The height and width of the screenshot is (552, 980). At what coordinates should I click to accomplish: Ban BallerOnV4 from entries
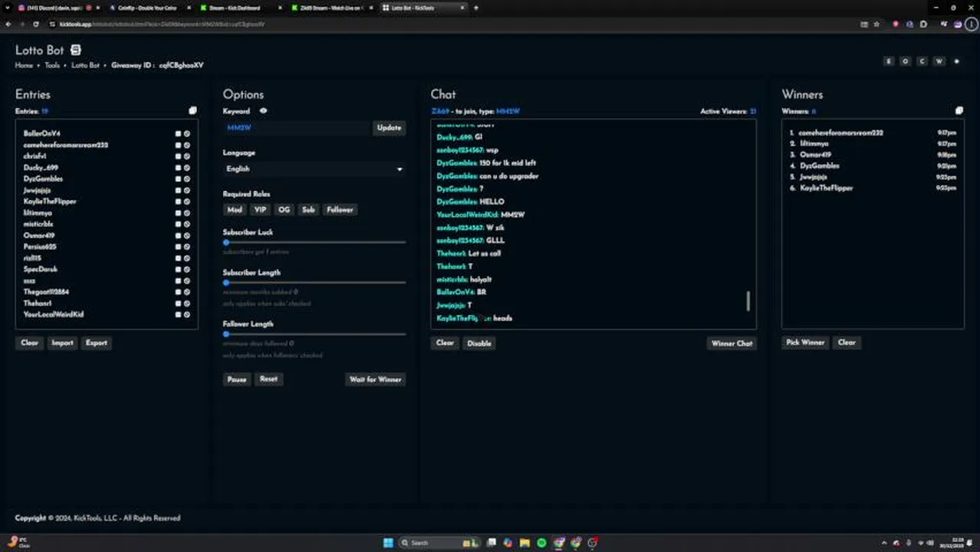click(x=186, y=133)
